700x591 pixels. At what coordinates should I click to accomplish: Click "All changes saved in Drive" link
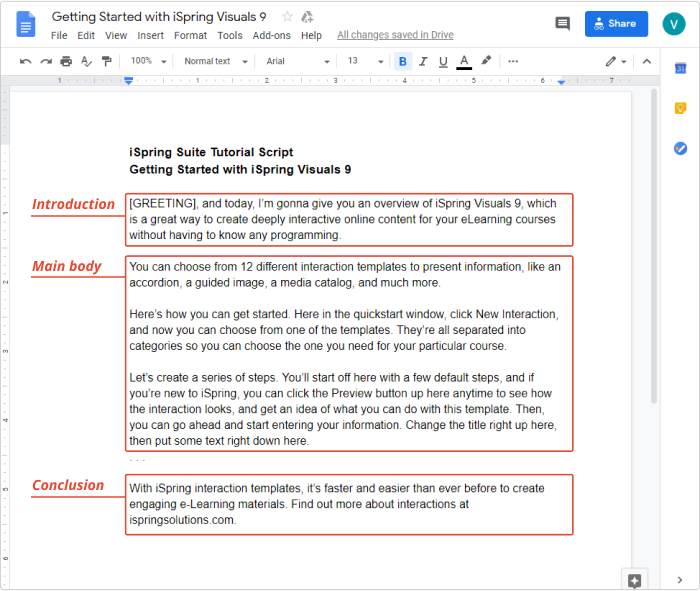pyautogui.click(x=395, y=35)
